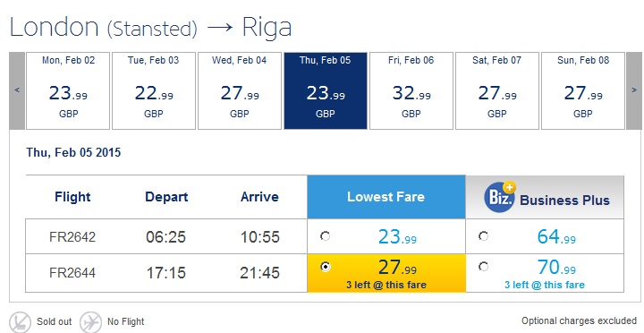The width and height of the screenshot is (644, 333).
Task: Select FR2642 Business Plus 64.99 radio
Action: pyautogui.click(x=483, y=236)
